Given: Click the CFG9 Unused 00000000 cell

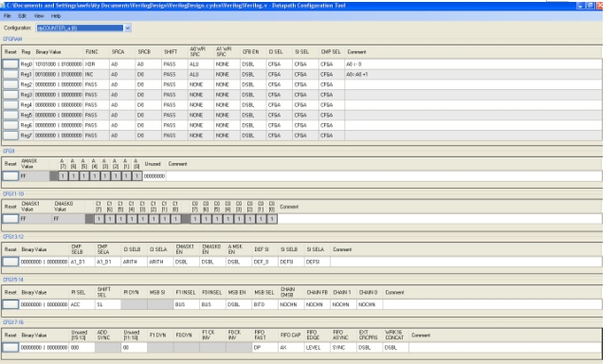Looking at the screenshot, I should pyautogui.click(x=154, y=176).
